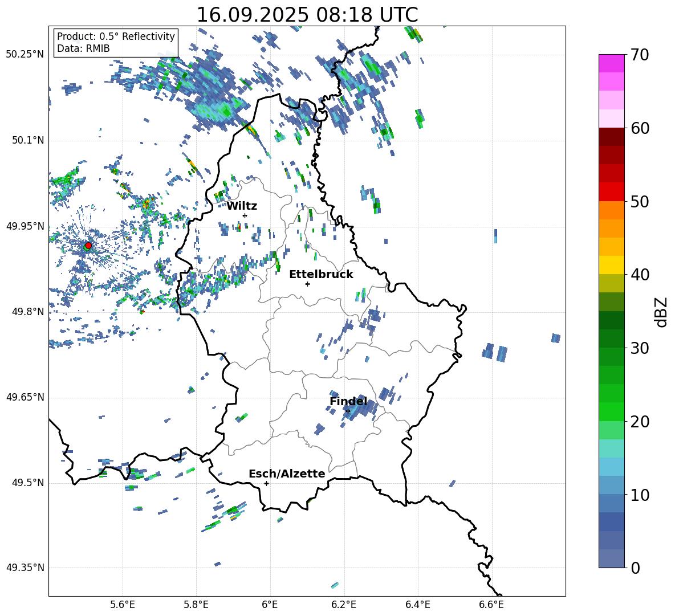Viewport: 675px width, 616px height.
Task: Click the Data: RMIB text
Action: tap(83, 48)
